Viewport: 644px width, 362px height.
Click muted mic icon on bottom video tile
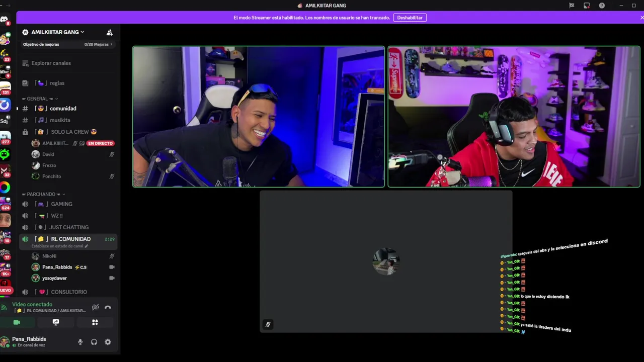click(268, 324)
